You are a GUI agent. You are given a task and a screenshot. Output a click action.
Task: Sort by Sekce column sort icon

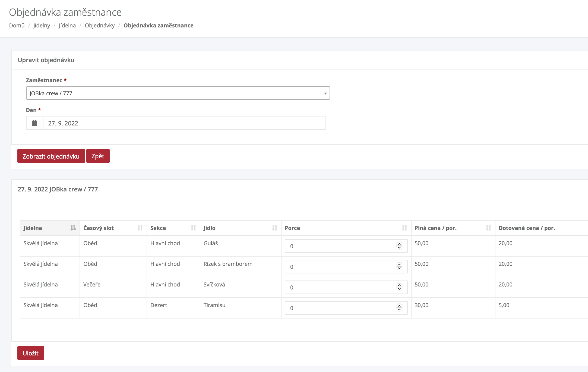[193, 228]
